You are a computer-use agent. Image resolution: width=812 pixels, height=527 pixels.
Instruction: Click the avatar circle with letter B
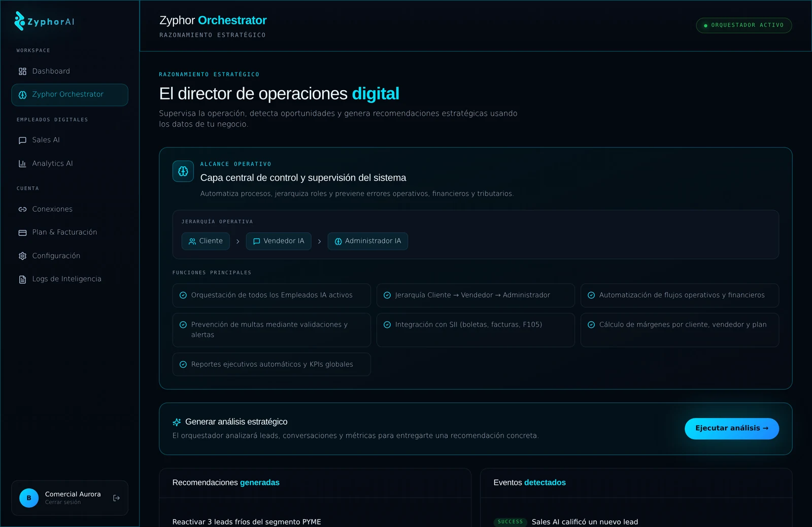coord(29,498)
